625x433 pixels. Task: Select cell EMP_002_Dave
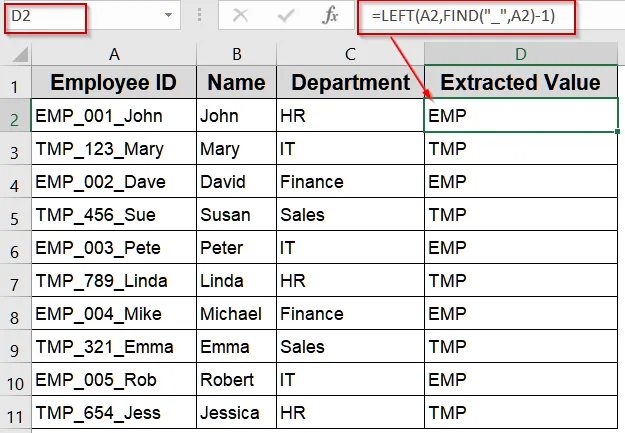pyautogui.click(x=114, y=182)
